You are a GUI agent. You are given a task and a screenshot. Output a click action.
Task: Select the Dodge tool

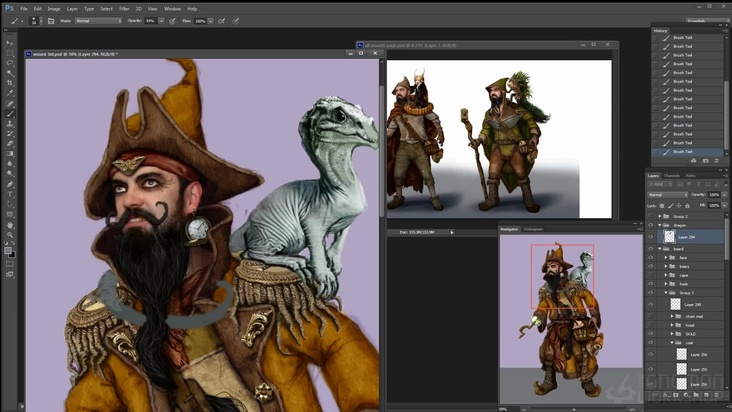(x=10, y=174)
